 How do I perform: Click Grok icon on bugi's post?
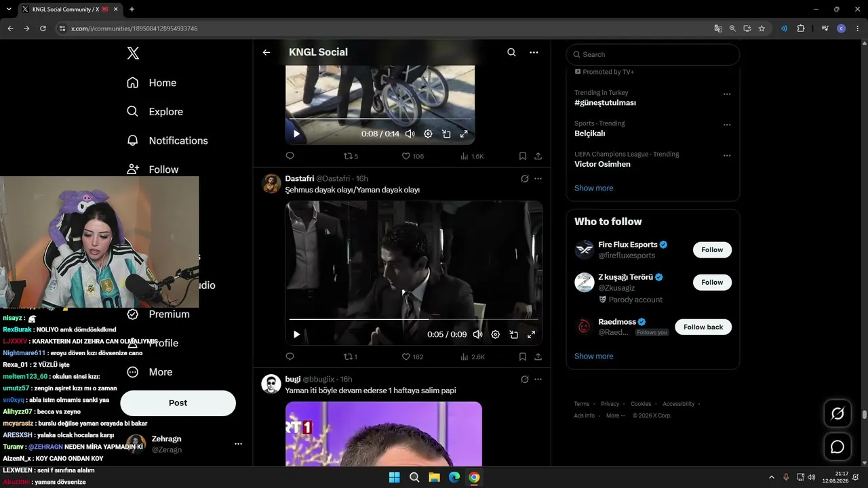click(524, 380)
